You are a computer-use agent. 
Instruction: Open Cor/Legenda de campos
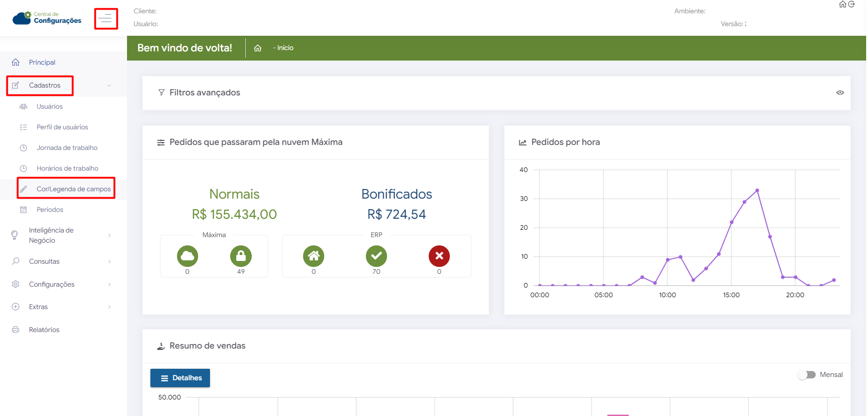73,189
